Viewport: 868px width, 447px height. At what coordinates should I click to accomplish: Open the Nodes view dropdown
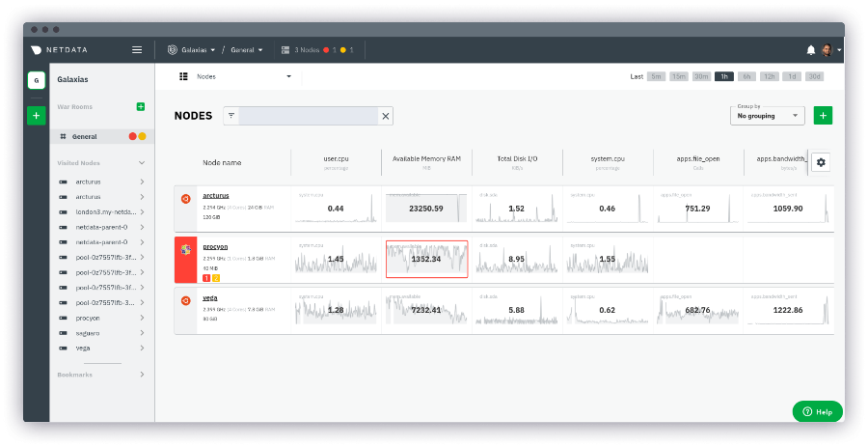(x=235, y=76)
